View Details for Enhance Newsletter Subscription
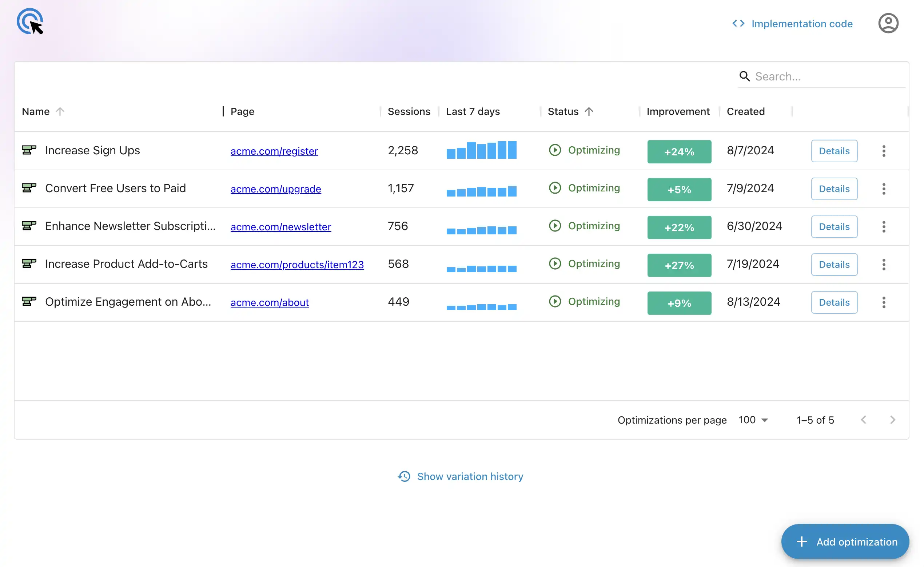This screenshot has width=924, height=567. 834,227
